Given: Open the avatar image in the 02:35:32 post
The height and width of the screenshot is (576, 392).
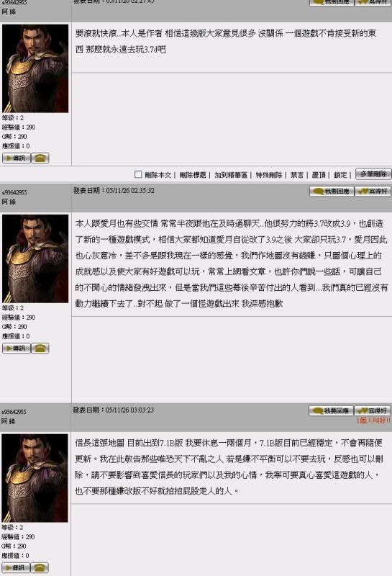Looking at the screenshot, I should (35, 258).
